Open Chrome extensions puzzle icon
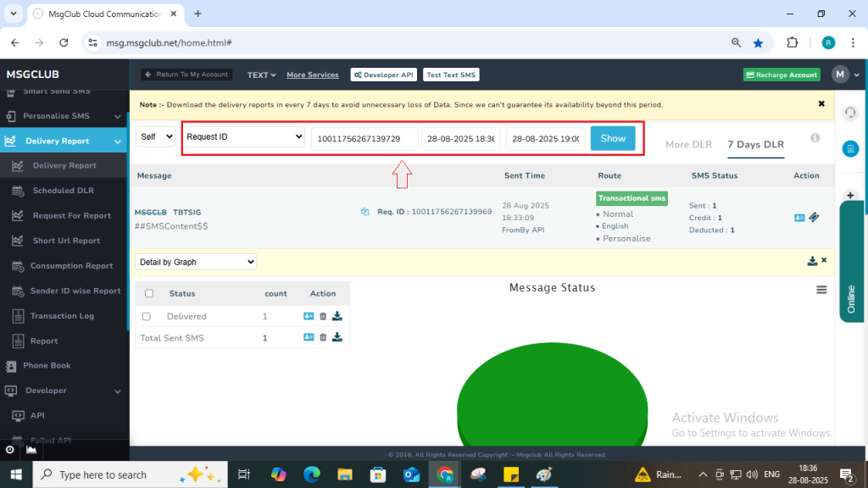This screenshot has height=488, width=868. (x=793, y=42)
